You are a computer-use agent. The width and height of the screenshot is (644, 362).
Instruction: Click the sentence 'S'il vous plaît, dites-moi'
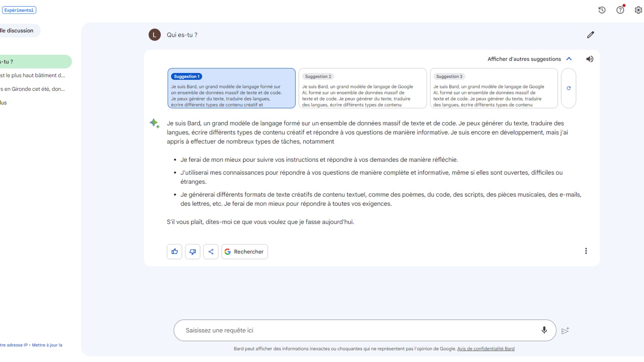260,222
